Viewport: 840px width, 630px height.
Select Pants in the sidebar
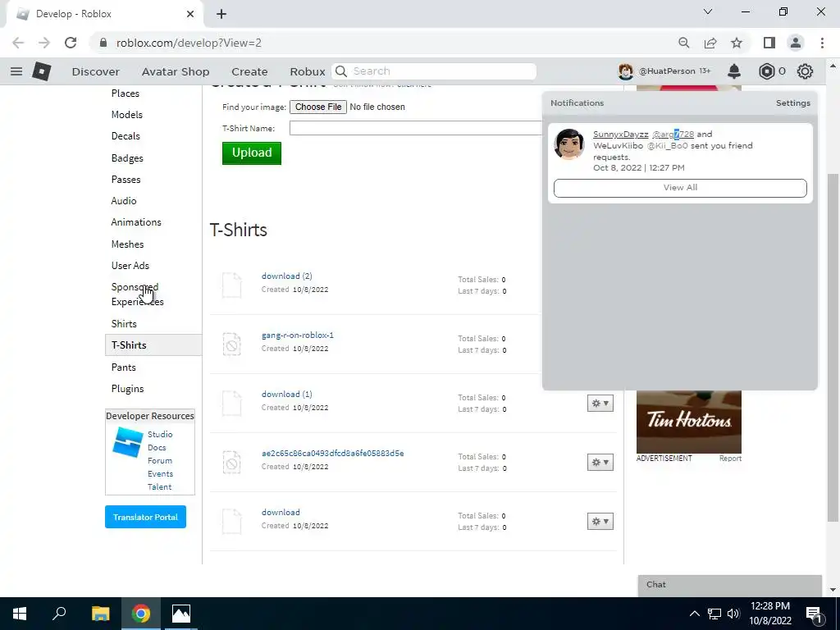coord(123,367)
